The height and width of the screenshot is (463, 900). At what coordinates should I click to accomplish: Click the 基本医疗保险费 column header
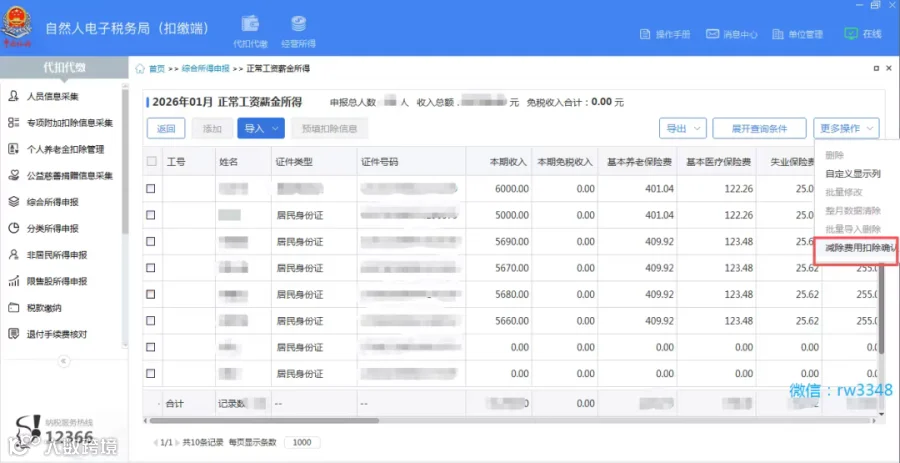719,162
